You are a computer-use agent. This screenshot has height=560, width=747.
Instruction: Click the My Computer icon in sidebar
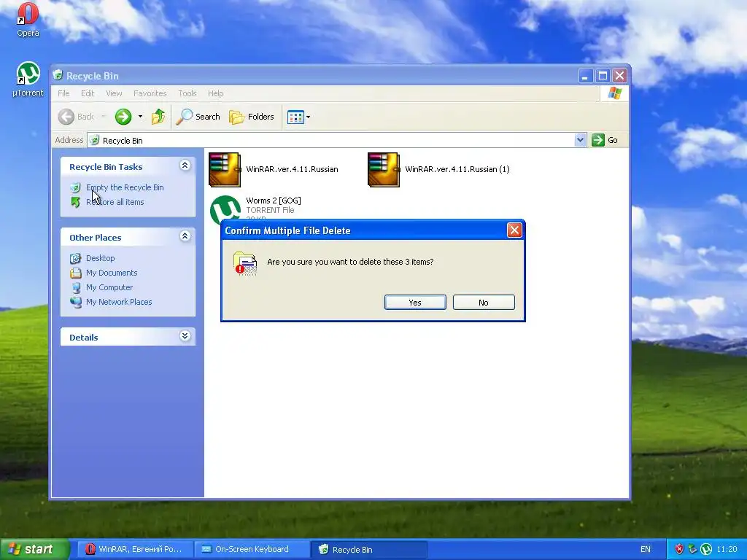click(x=75, y=287)
